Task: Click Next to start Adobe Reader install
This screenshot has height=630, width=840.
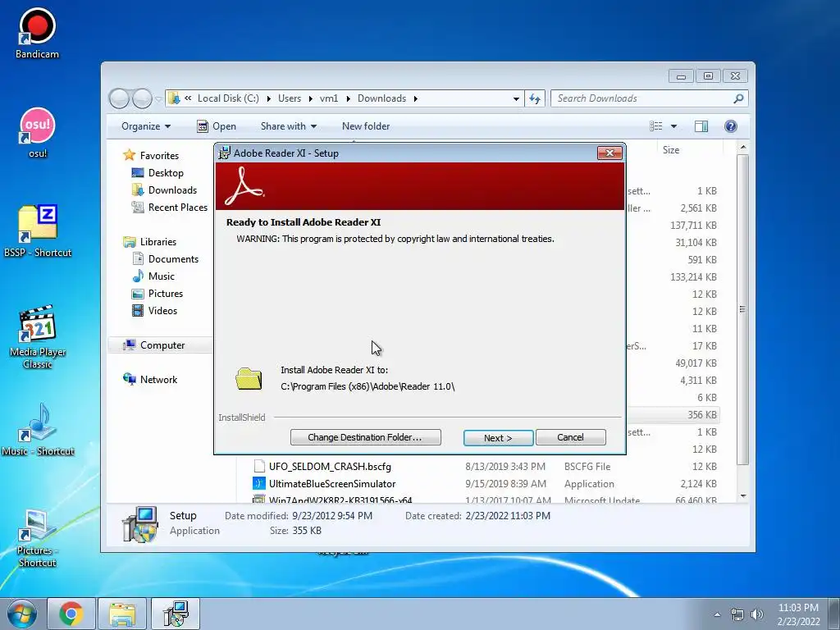Action: point(498,438)
